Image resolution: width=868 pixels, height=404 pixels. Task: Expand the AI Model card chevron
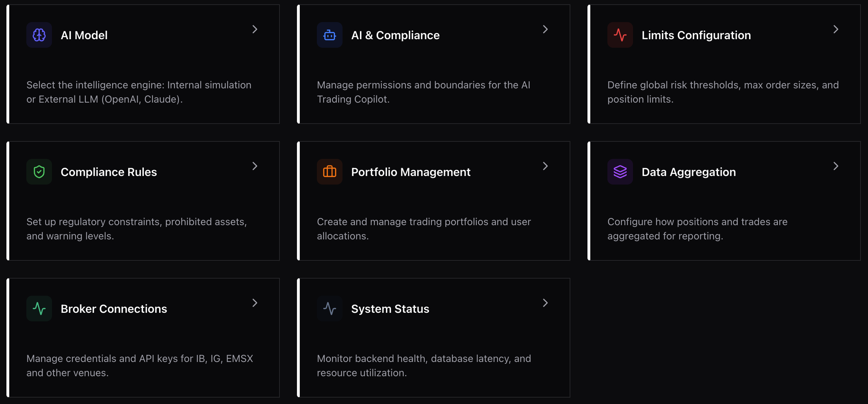pyautogui.click(x=255, y=29)
